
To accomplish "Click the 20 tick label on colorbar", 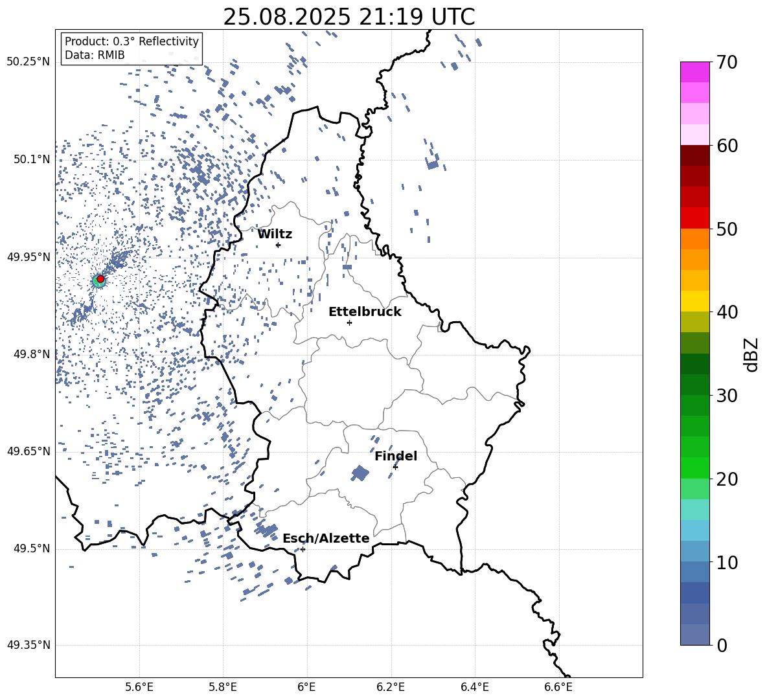I will [x=727, y=479].
